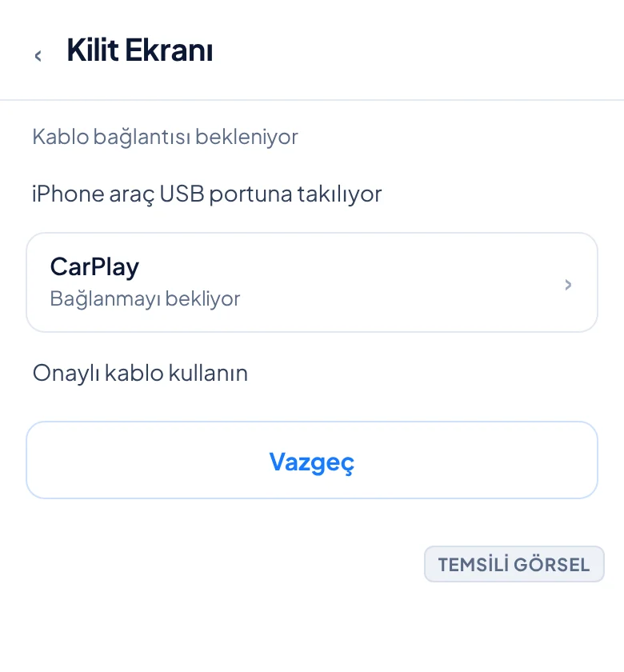Click the word iPhone in the USB message
Screen dimensions: 624x672
pyautogui.click(x=68, y=194)
